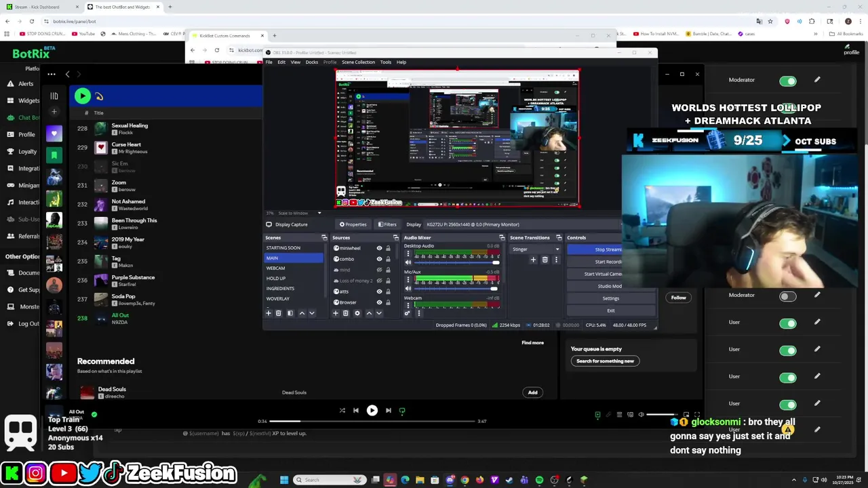The width and height of the screenshot is (868, 488).
Task: Mute Mic/Aux speaker icon in Audio Mixer
Action: [408, 288]
